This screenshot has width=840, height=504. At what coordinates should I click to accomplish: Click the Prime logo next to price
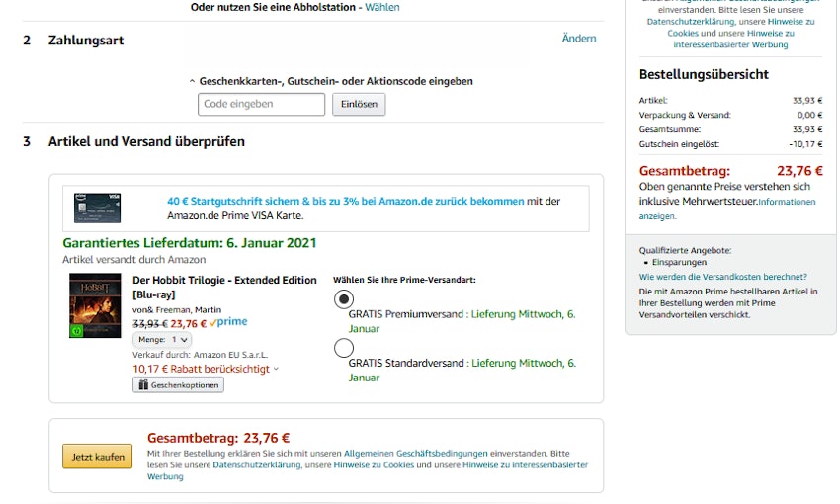228,322
